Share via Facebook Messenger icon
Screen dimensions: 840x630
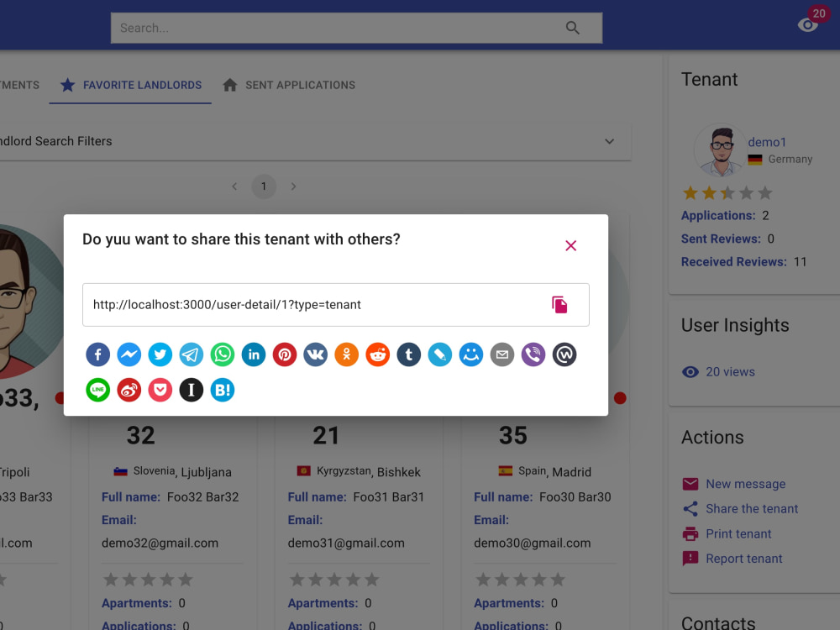[129, 354]
